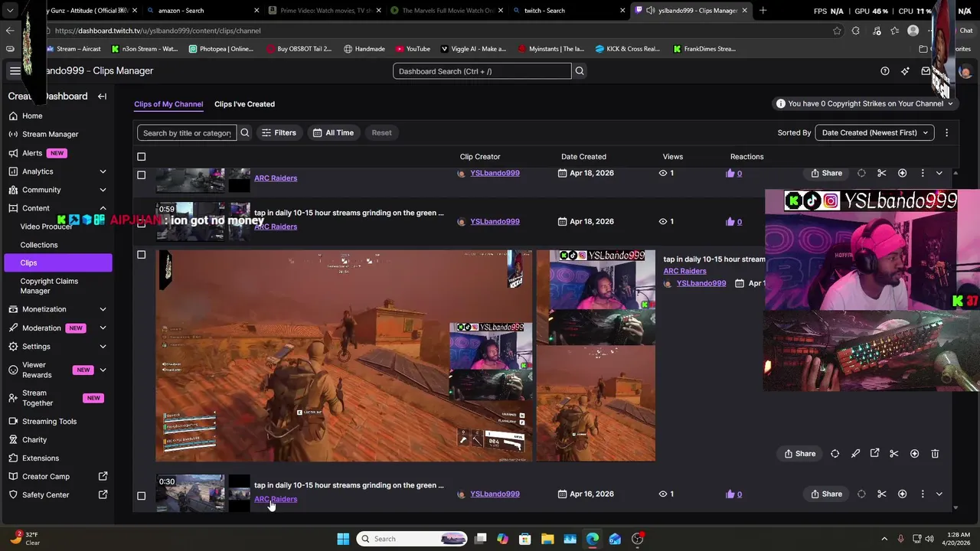Click the Reset filters button
Viewport: 980px width, 551px height.
381,133
